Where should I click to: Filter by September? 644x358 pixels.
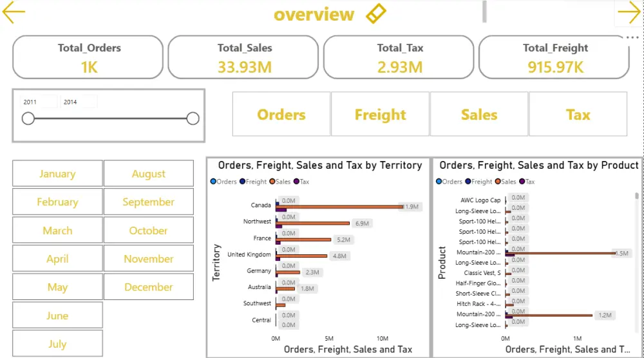[149, 202]
